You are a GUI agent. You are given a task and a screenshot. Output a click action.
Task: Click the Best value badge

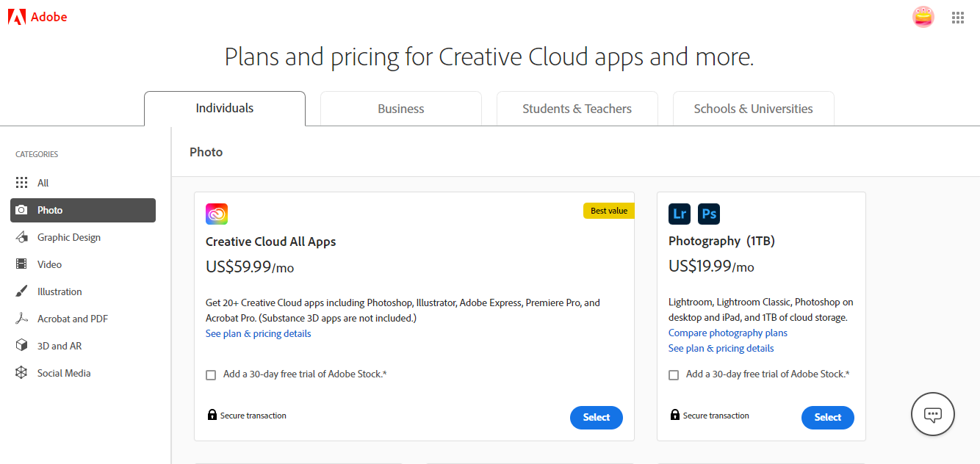tap(609, 211)
